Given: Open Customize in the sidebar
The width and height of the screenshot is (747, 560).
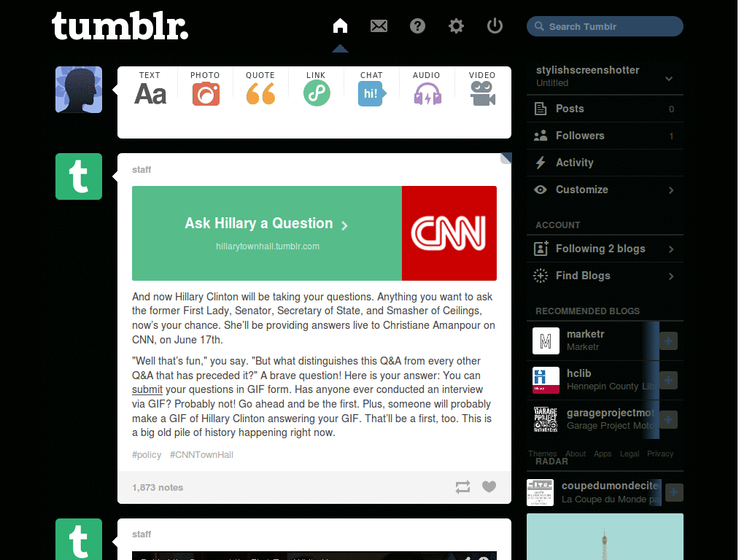Looking at the screenshot, I should (x=605, y=190).
